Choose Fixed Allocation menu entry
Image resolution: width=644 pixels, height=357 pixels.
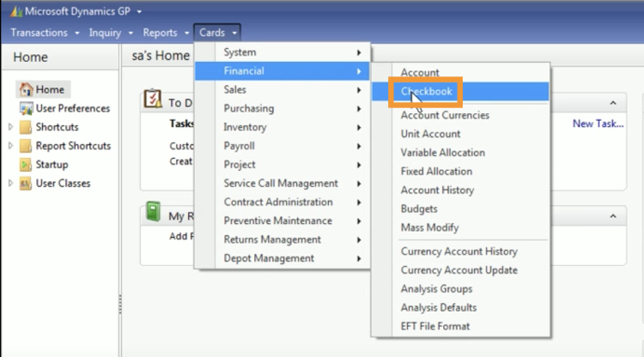tap(460, 172)
